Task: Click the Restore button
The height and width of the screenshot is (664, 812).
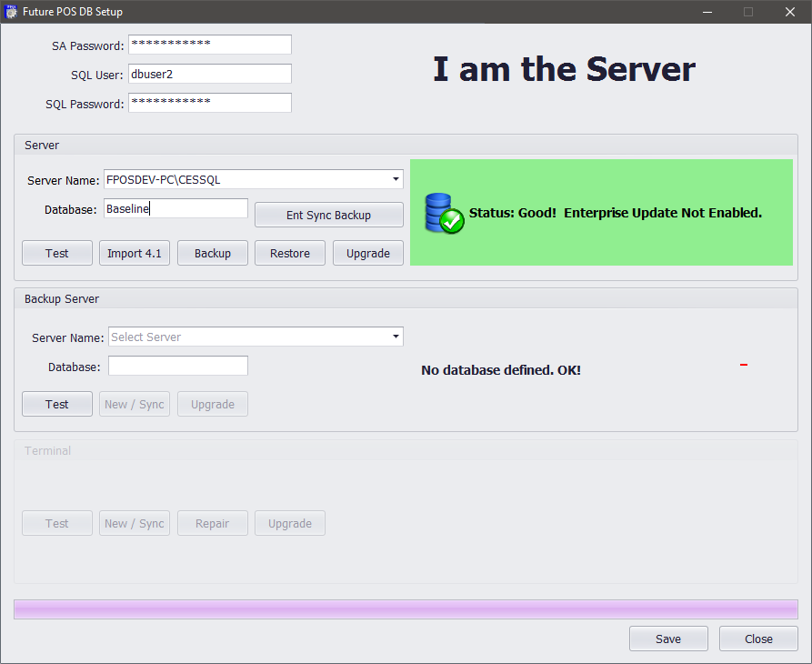Action: click(290, 253)
